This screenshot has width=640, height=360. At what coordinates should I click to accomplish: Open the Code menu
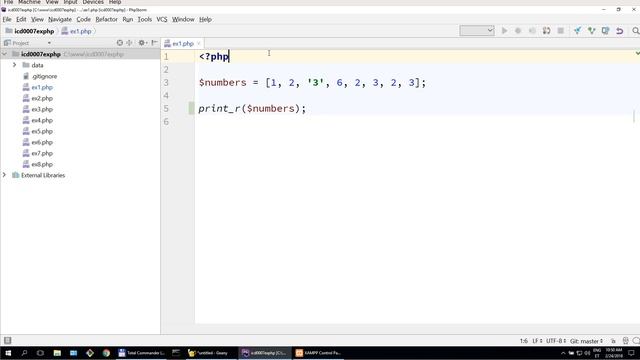pos(83,19)
